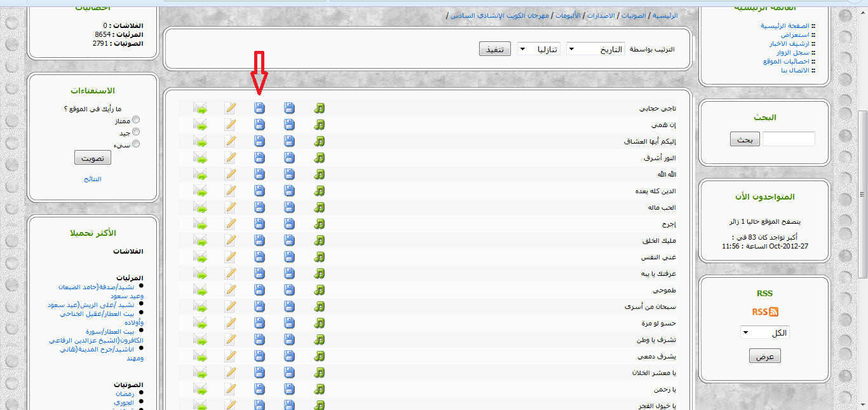Click the save icon under the red arrow
Image resolution: width=868 pixels, height=410 pixels.
(x=259, y=108)
